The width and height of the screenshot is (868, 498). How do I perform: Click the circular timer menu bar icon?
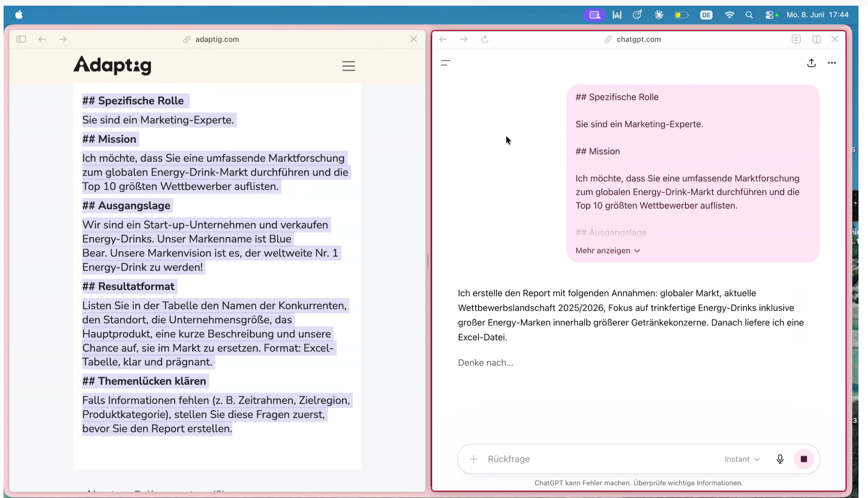click(x=638, y=15)
